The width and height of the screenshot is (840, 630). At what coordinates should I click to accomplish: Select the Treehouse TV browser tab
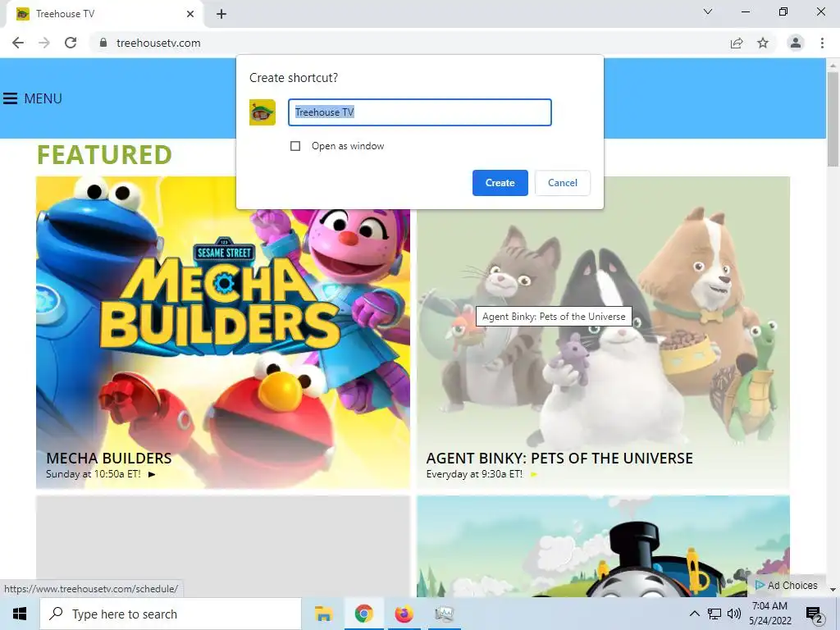click(x=104, y=14)
